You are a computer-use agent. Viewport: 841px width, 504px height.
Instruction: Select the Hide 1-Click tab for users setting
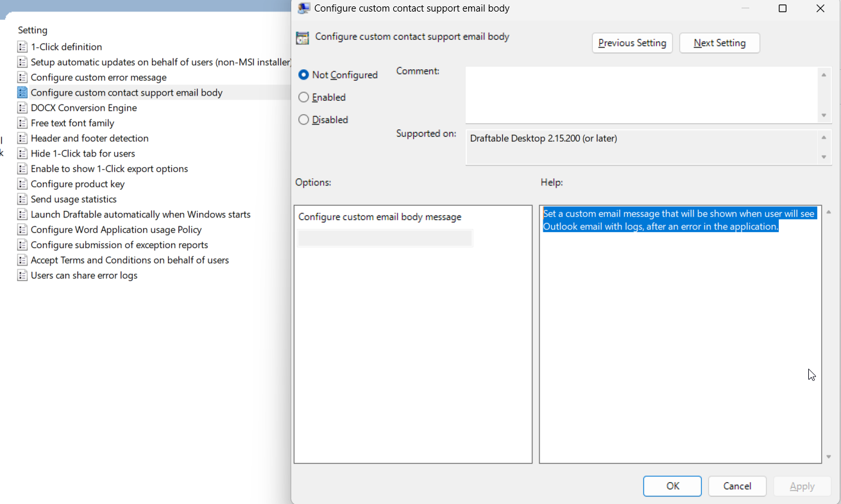82,153
